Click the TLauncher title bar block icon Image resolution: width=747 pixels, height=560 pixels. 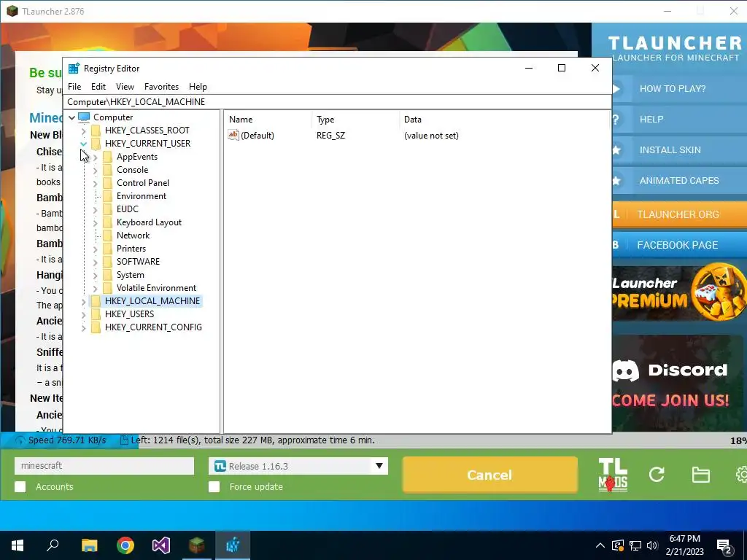[12, 11]
